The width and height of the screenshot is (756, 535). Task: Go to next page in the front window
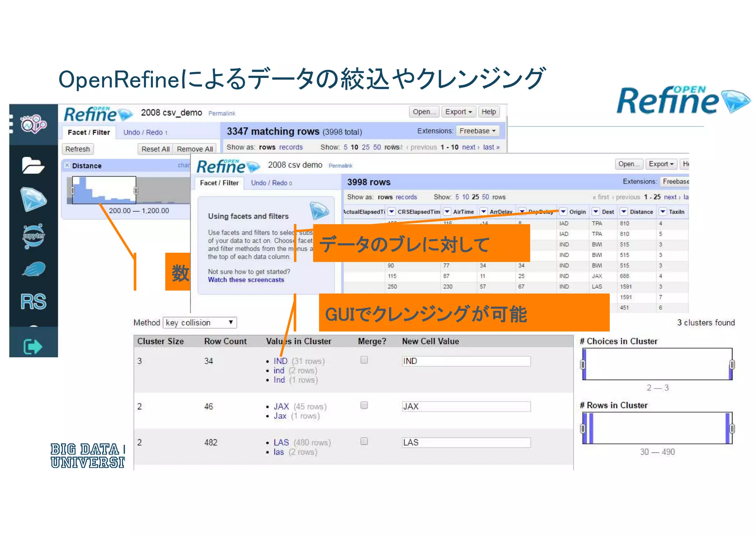672,197
